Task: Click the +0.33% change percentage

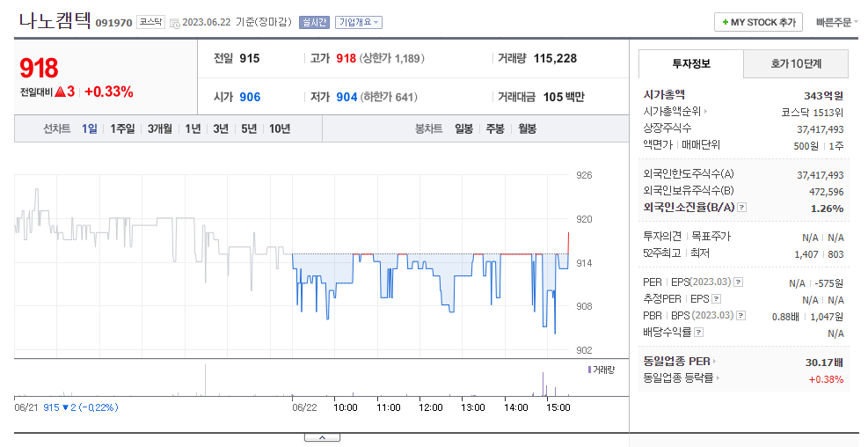Action: pyautogui.click(x=108, y=92)
